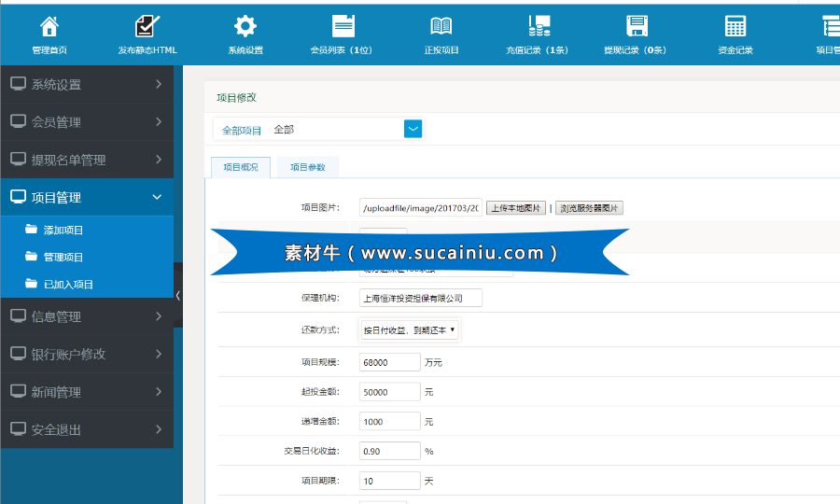The width and height of the screenshot is (840, 504).
Task: Open 管理项目 submenu item
Action: [63, 257]
